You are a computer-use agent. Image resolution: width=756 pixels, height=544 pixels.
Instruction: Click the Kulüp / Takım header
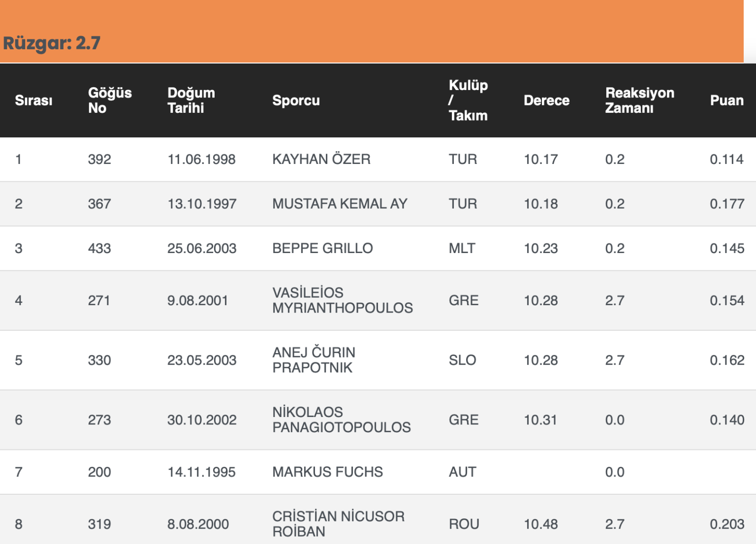coord(468,100)
